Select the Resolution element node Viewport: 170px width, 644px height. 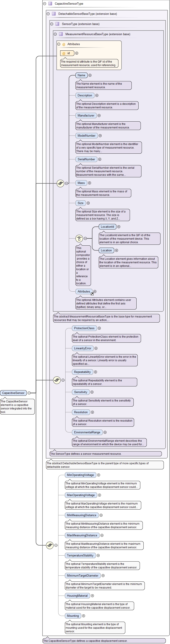(81, 412)
